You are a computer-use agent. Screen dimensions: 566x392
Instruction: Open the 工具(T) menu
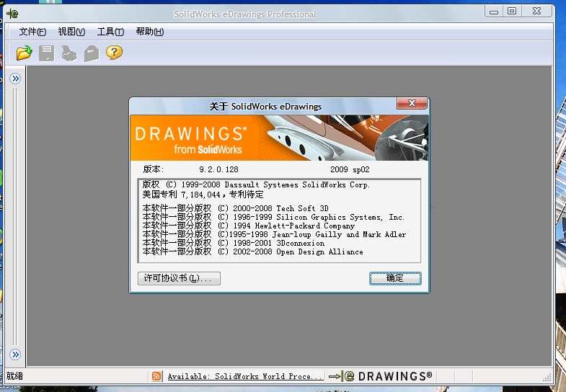click(x=110, y=32)
